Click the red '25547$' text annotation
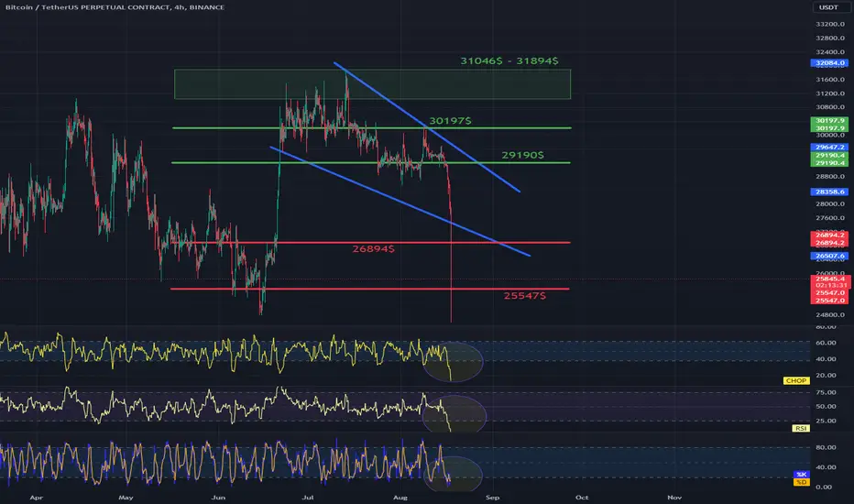 click(524, 296)
